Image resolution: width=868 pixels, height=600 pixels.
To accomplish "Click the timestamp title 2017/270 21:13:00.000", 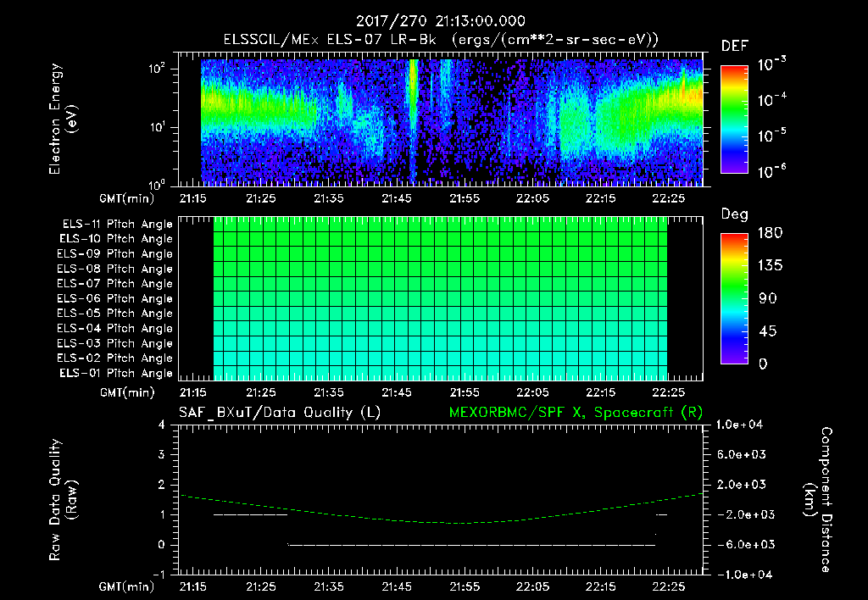I will click(x=440, y=21).
